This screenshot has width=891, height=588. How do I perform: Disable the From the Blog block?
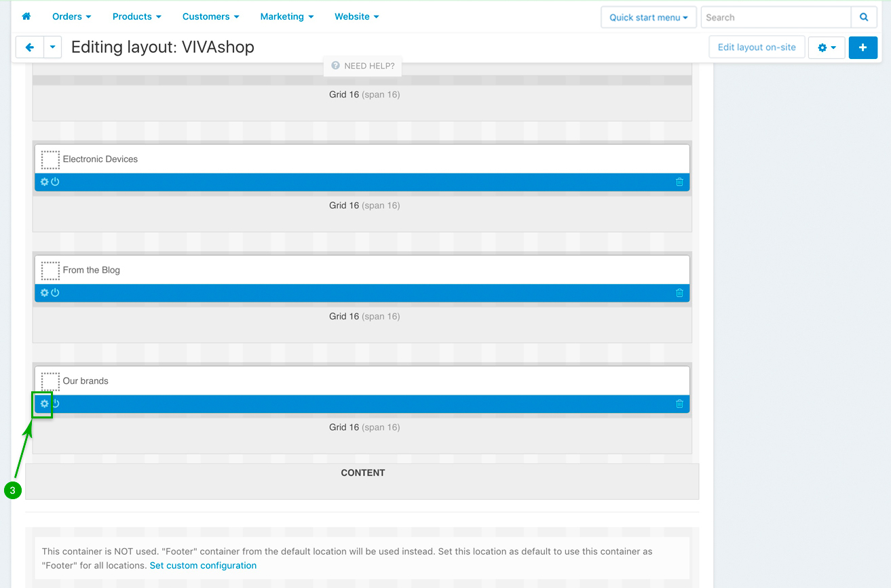tap(56, 293)
